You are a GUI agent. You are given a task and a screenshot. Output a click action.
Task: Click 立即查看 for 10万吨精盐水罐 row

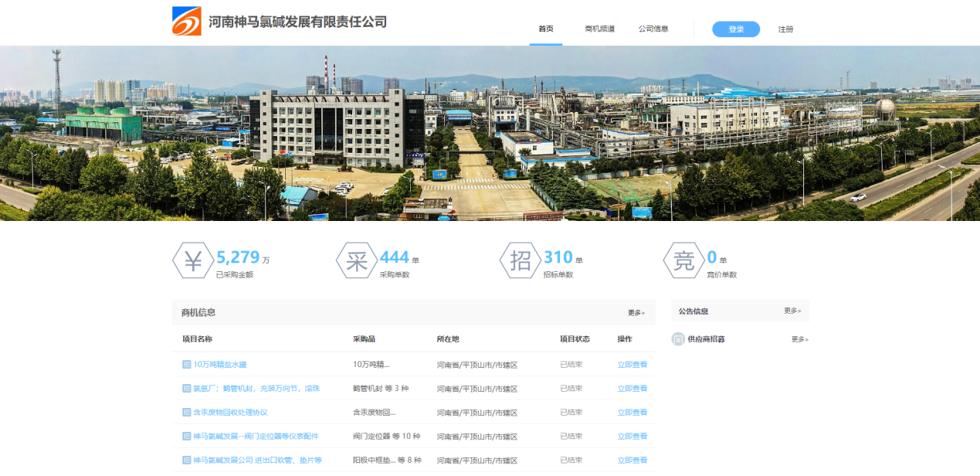click(632, 365)
